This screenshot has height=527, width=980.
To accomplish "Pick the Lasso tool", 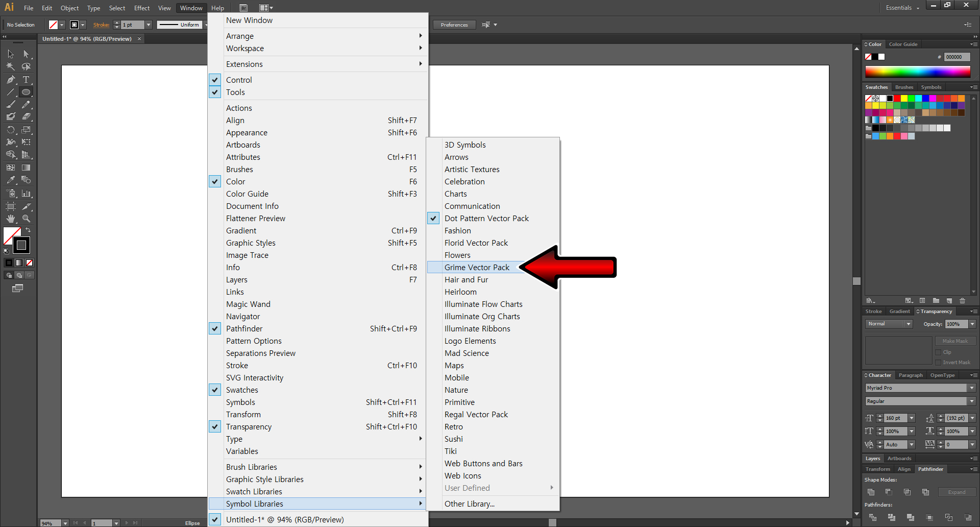I will tap(26, 66).
